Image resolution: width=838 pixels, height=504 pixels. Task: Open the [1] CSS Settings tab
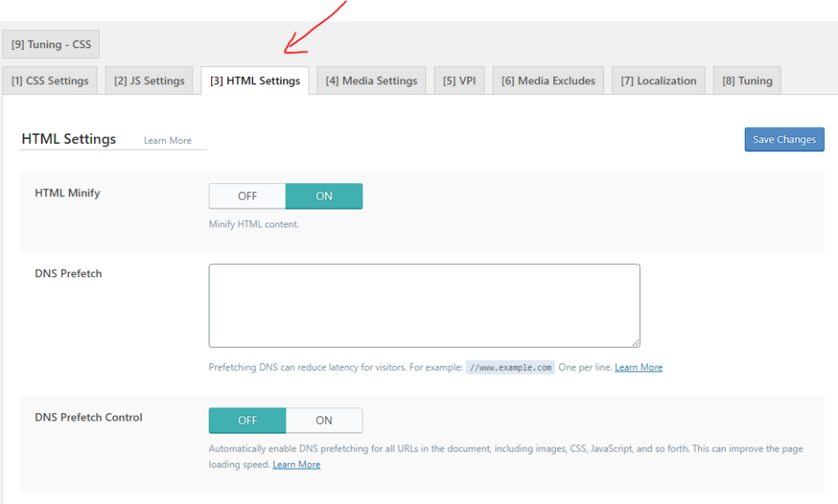(x=50, y=81)
